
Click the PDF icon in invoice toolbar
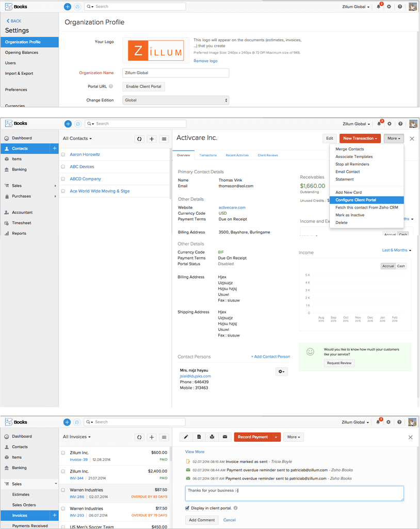pos(199,437)
